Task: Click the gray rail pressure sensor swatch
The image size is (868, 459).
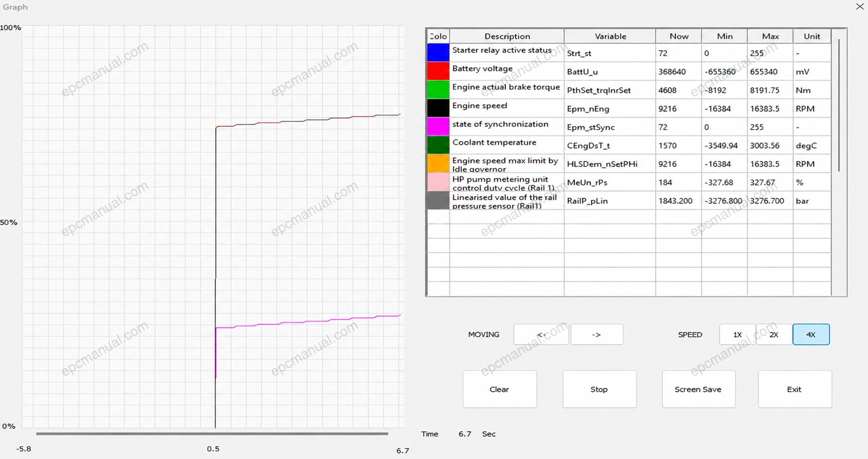Action: 438,200
